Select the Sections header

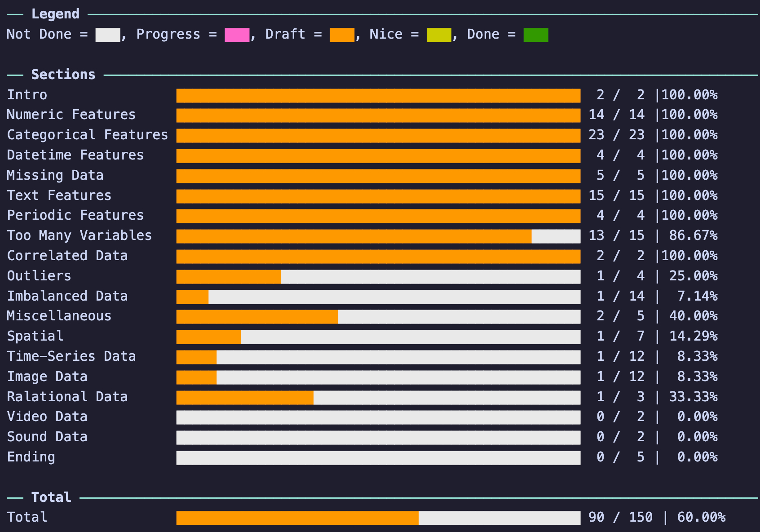pos(63,75)
